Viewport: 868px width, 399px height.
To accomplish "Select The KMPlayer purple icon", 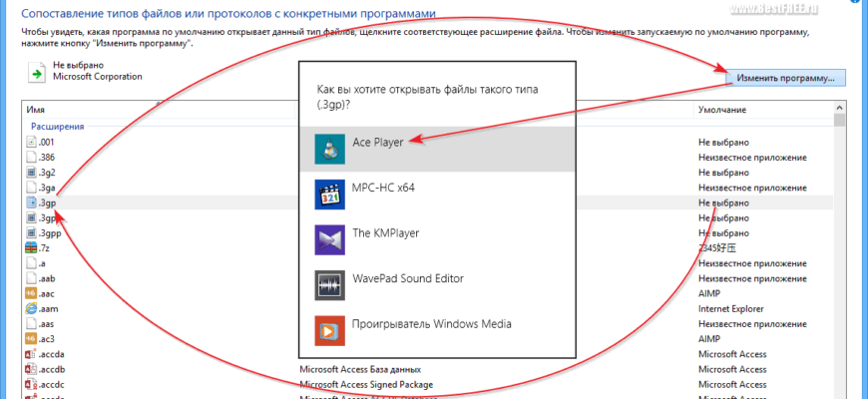I will pyautogui.click(x=330, y=239).
